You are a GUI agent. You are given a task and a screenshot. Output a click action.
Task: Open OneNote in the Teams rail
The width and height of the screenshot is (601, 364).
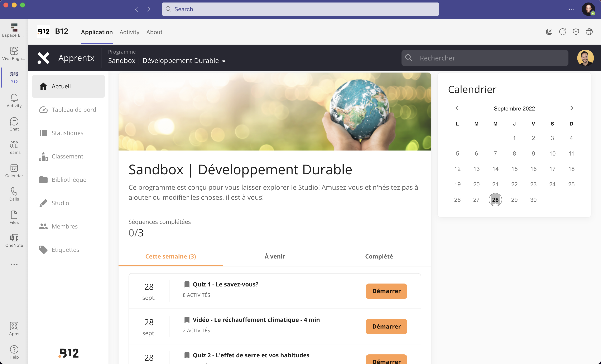click(x=14, y=240)
